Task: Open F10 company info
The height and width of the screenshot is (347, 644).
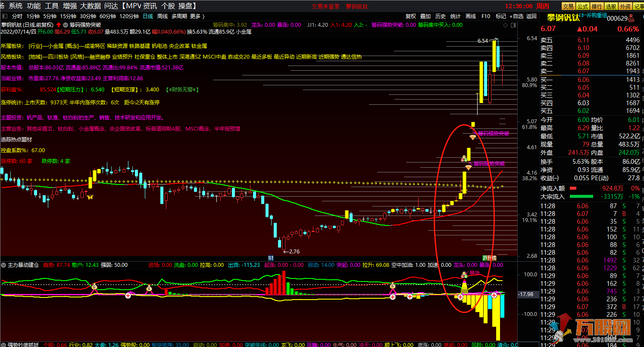Action: click(x=486, y=16)
